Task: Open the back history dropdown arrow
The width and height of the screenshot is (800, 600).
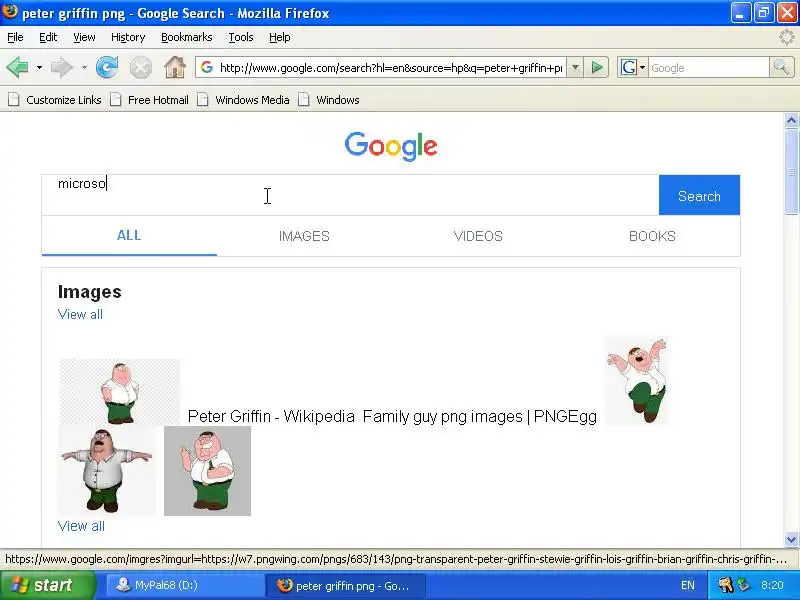Action: click(39, 67)
